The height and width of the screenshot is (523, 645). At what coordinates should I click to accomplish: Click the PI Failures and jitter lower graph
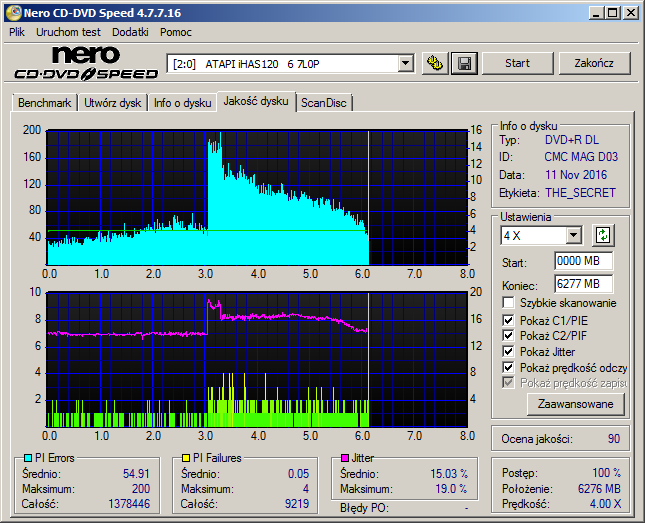click(x=257, y=360)
